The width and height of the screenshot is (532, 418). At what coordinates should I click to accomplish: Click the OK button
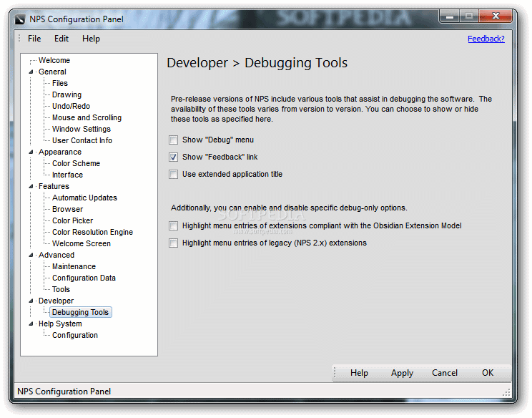coord(488,373)
